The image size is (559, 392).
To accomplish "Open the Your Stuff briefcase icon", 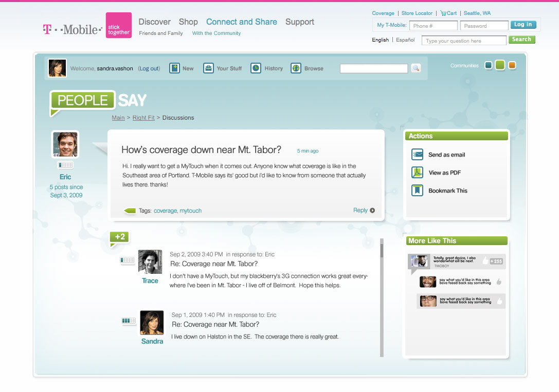I will point(208,68).
